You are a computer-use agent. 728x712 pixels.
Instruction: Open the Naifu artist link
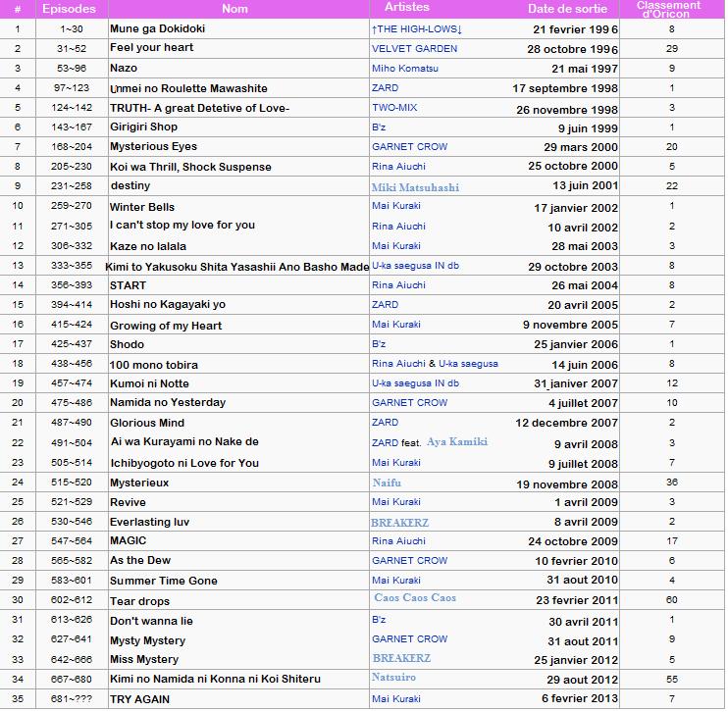[388, 483]
